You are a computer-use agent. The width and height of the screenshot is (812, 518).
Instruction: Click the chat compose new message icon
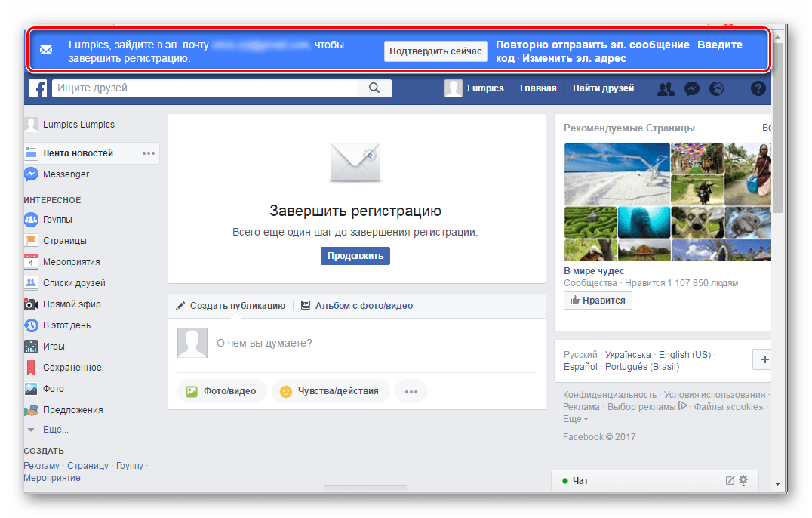pyautogui.click(x=730, y=481)
